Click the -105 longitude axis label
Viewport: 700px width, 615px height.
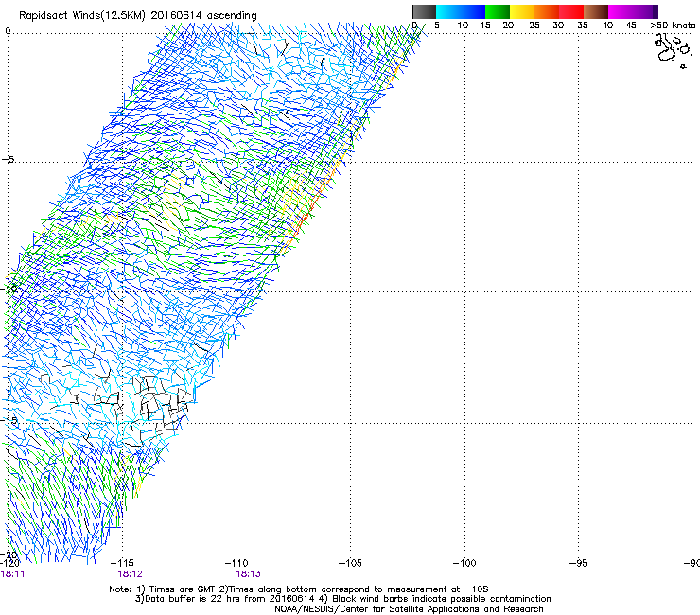click(350, 563)
